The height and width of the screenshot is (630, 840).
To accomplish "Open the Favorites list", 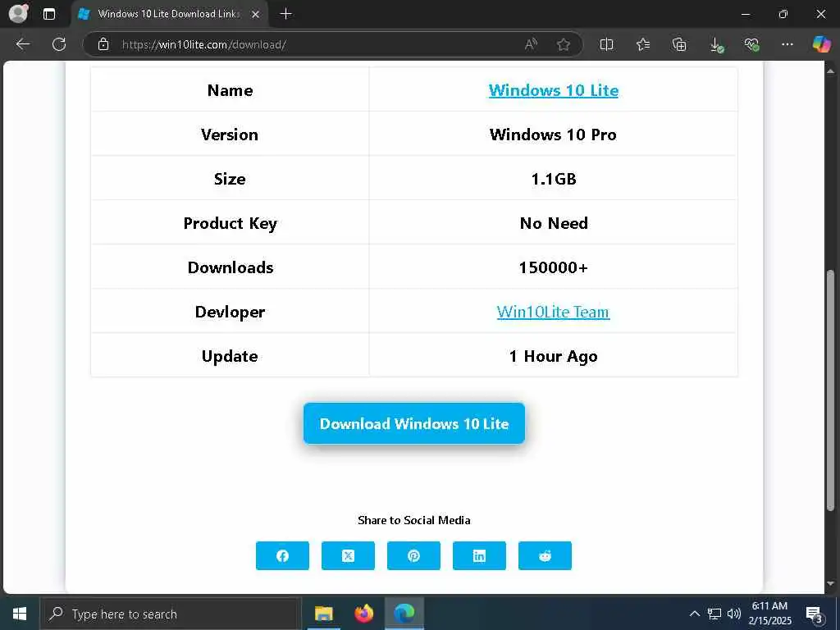I will pyautogui.click(x=643, y=44).
